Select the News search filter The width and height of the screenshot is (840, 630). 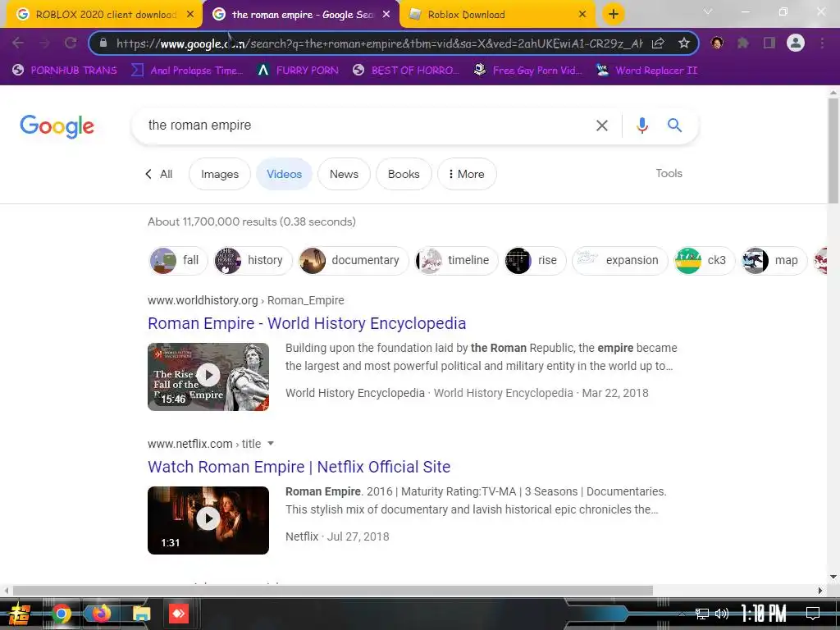point(344,174)
